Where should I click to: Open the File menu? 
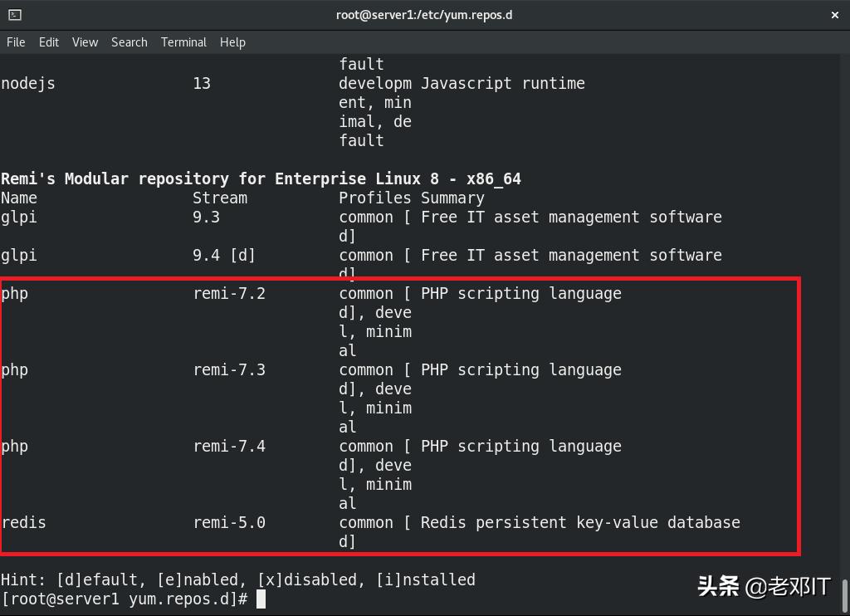15,42
